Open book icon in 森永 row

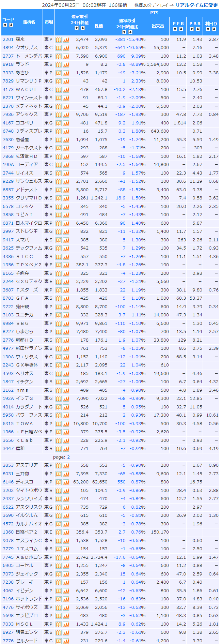point(59,40)
